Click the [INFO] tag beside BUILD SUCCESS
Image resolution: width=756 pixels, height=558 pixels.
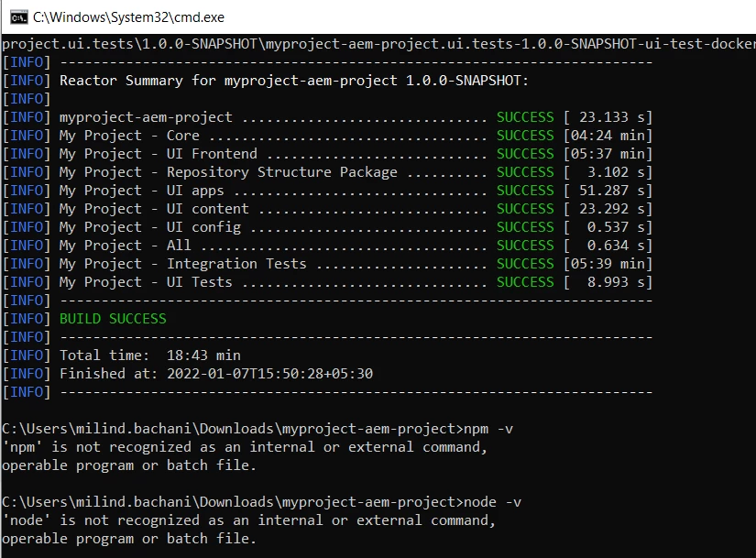(26, 319)
